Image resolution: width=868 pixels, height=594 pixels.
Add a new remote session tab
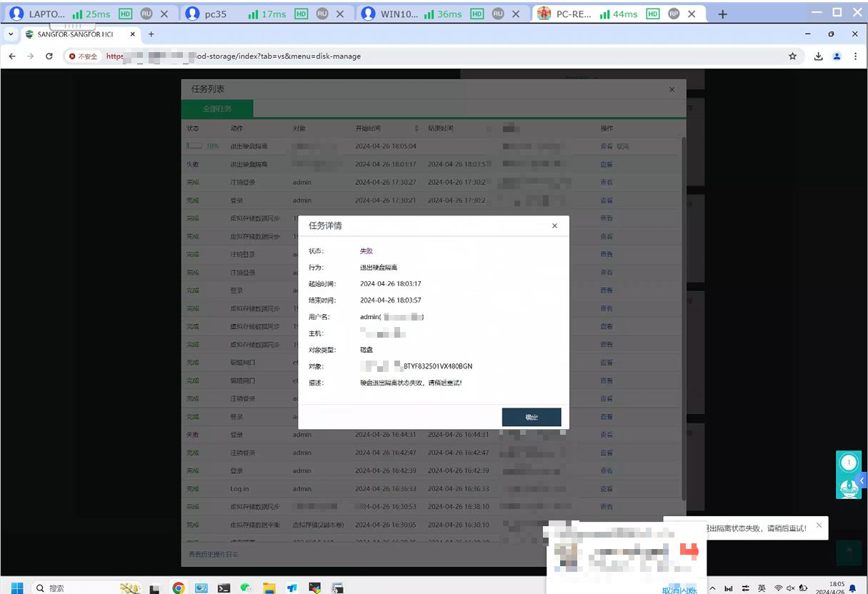pyautogui.click(x=722, y=14)
